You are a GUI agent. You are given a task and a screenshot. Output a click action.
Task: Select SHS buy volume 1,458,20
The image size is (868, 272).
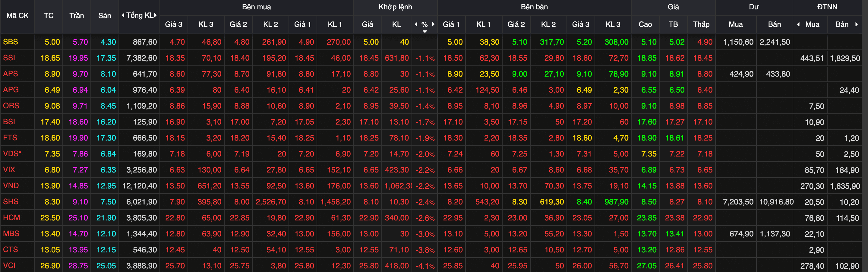point(336,202)
